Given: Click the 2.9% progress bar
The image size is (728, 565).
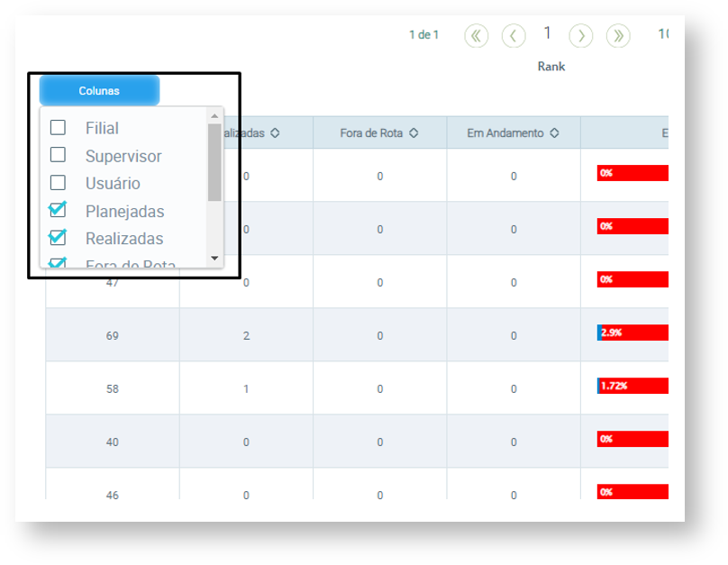Looking at the screenshot, I should [x=632, y=333].
